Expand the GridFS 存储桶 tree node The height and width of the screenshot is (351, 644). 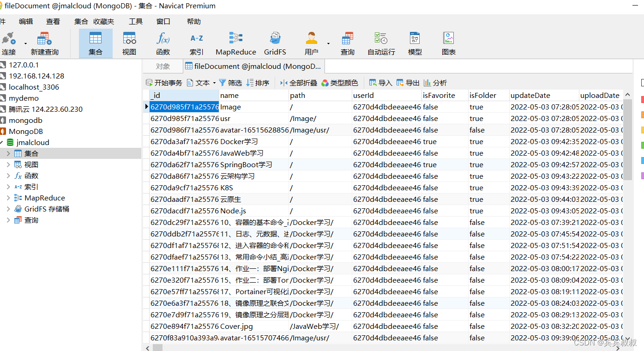8,209
